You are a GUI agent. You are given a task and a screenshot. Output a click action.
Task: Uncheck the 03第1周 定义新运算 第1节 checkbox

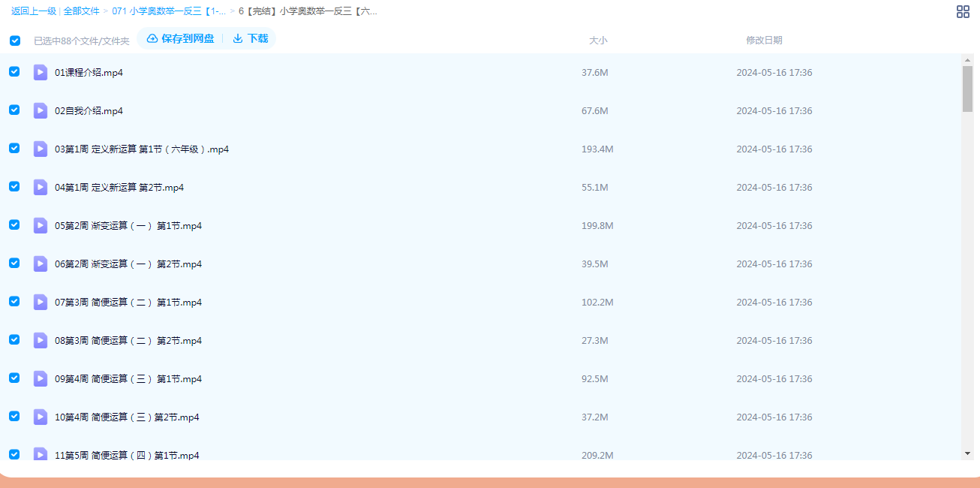[x=14, y=149]
